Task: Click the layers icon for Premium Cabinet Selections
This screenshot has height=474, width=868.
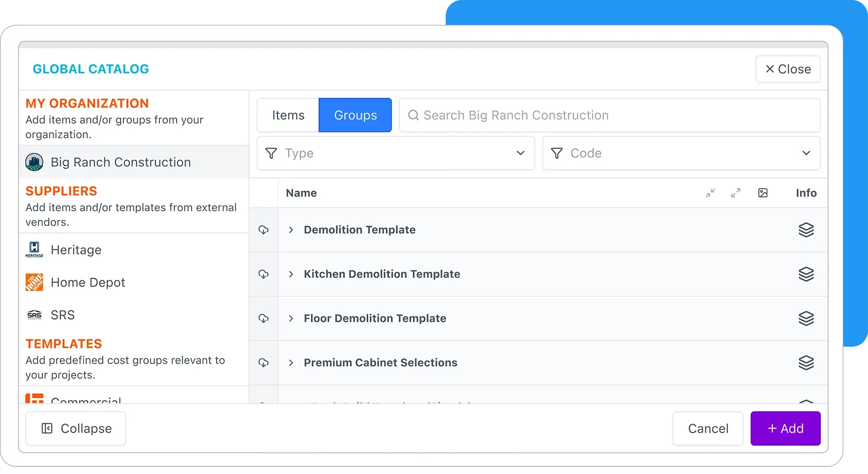Action: click(x=806, y=363)
